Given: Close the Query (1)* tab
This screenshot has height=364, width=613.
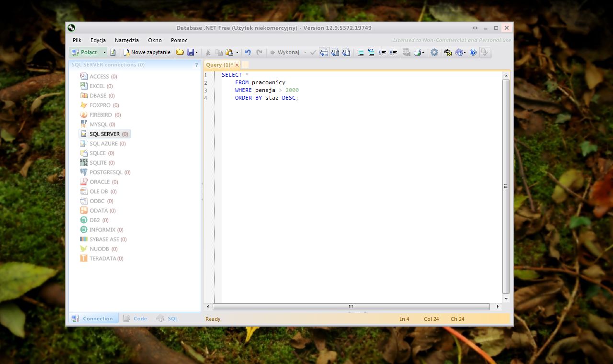Looking at the screenshot, I should click(237, 65).
